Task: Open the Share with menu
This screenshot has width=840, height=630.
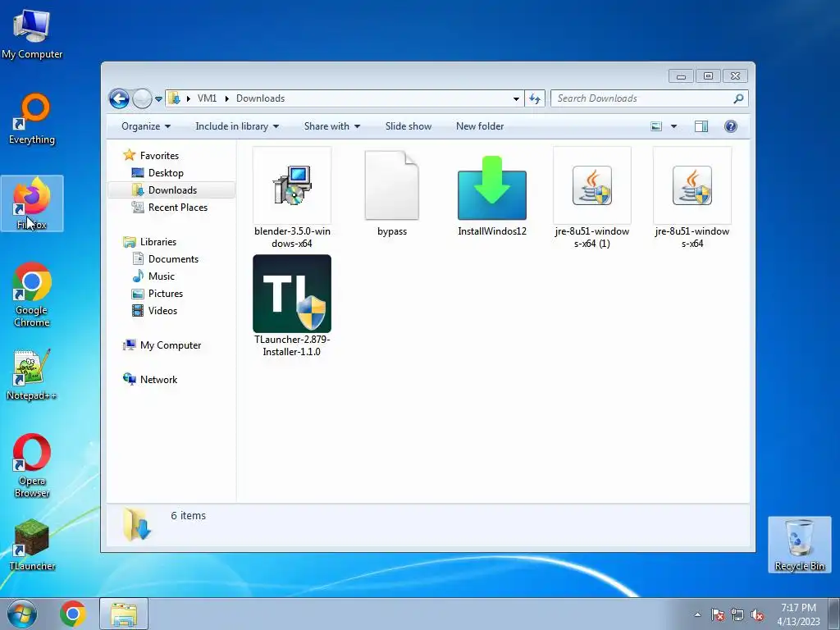Action: tap(332, 126)
